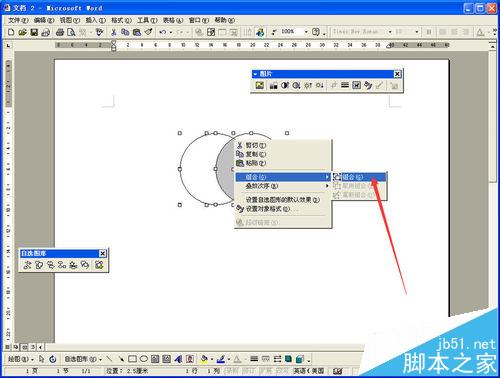This screenshot has width=500, height=378.
Task: Click Line Style icon in 图片 toolbar
Action: click(345, 85)
